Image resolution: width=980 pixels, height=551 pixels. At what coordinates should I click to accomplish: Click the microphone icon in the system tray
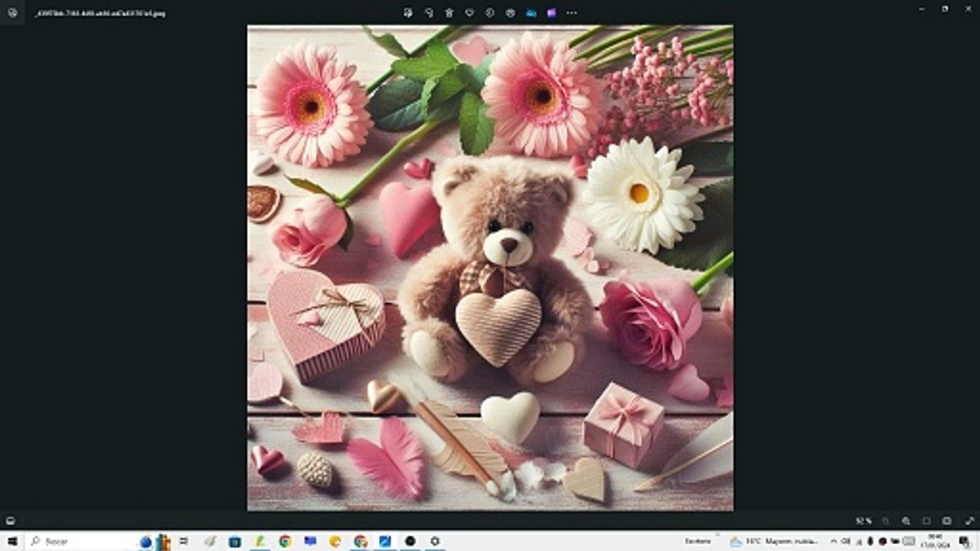coord(871,541)
